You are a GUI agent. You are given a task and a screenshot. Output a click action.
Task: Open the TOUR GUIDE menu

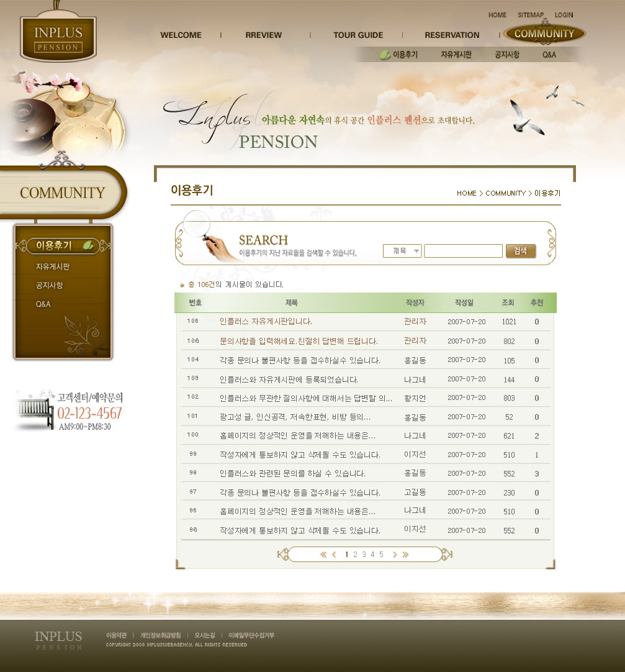tap(358, 35)
